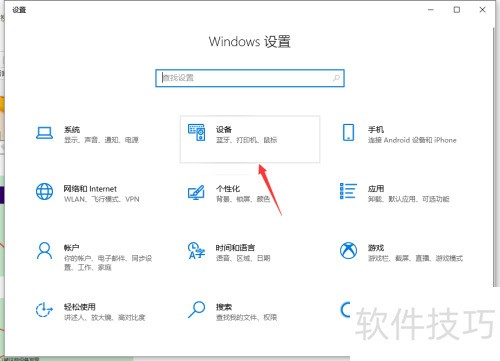Image resolution: width=500 pixels, height=361 pixels.
Task: Click the 游戏 title text
Action: pyautogui.click(x=376, y=248)
